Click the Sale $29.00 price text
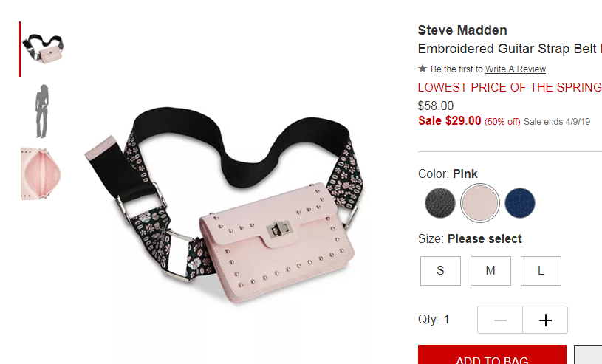 coord(450,120)
